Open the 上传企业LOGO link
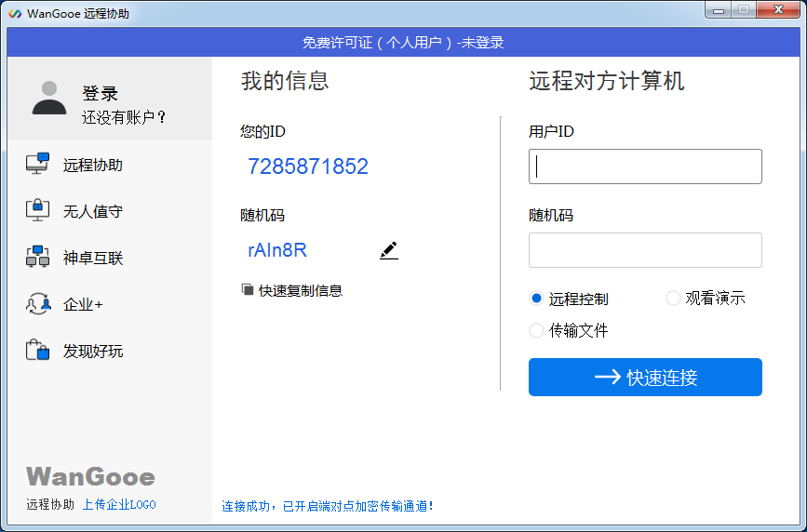The width and height of the screenshot is (807, 532). coord(119,505)
